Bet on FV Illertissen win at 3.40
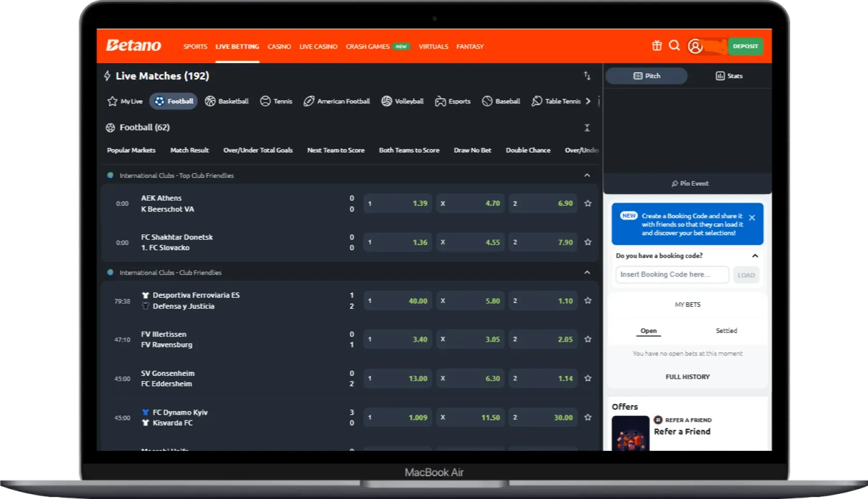This screenshot has width=868, height=499. (398, 340)
